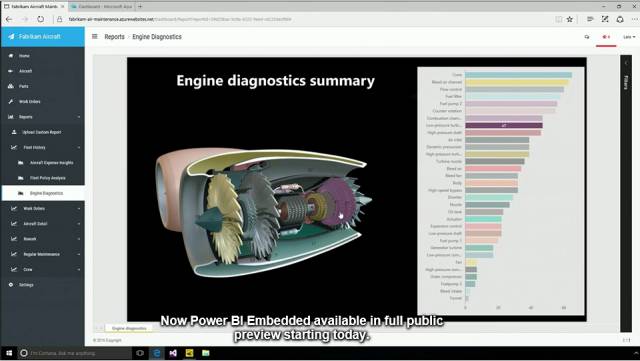Viewport: 640px width, 361px height.
Task: Click the Air inlet bar
Action: click(x=497, y=140)
